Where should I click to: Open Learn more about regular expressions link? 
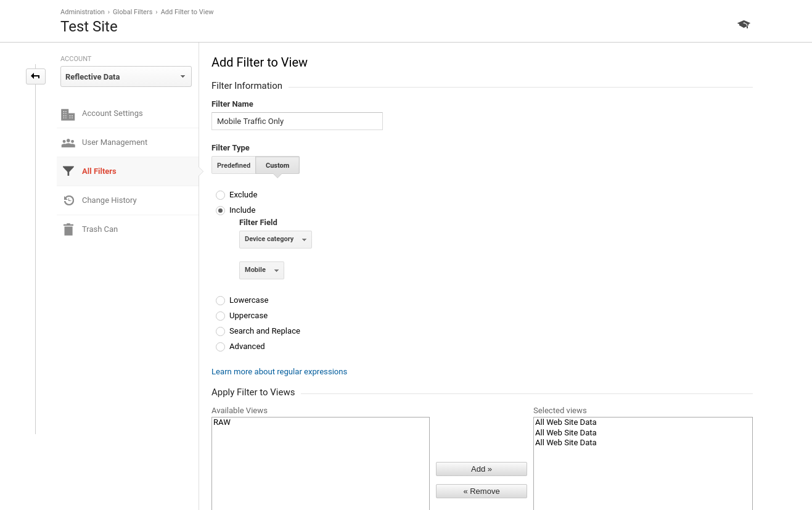click(279, 372)
